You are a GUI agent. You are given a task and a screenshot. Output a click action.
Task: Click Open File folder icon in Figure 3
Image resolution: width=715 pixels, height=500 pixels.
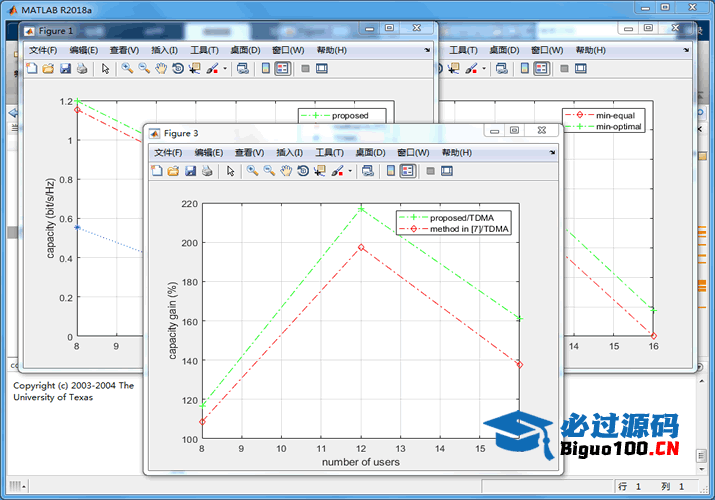(173, 171)
